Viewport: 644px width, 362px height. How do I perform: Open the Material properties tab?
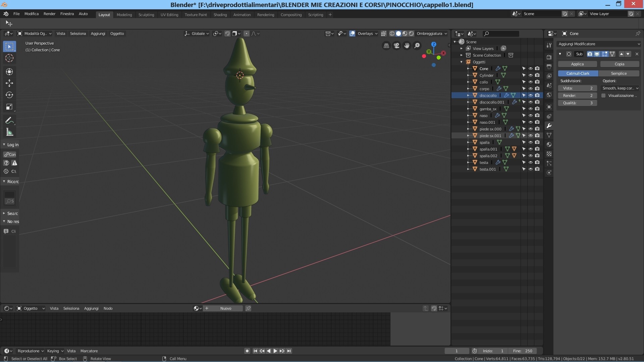[x=549, y=144]
